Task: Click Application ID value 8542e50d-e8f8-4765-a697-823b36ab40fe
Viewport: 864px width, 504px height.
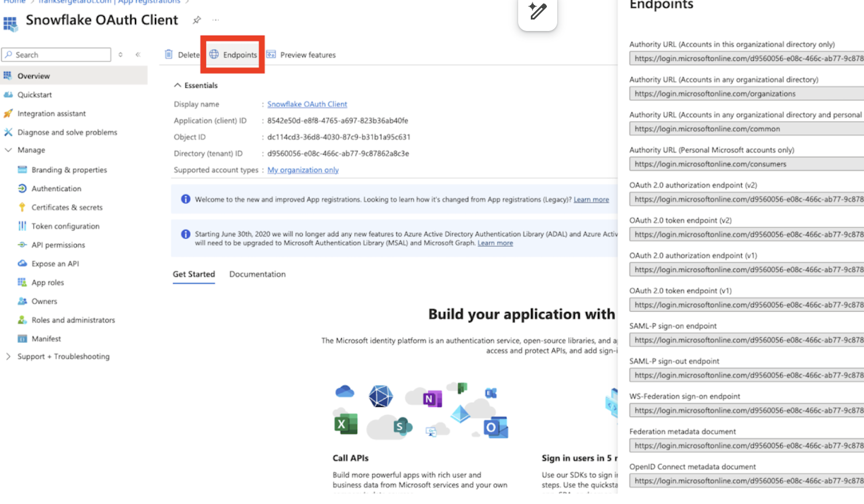Action: 338,121
